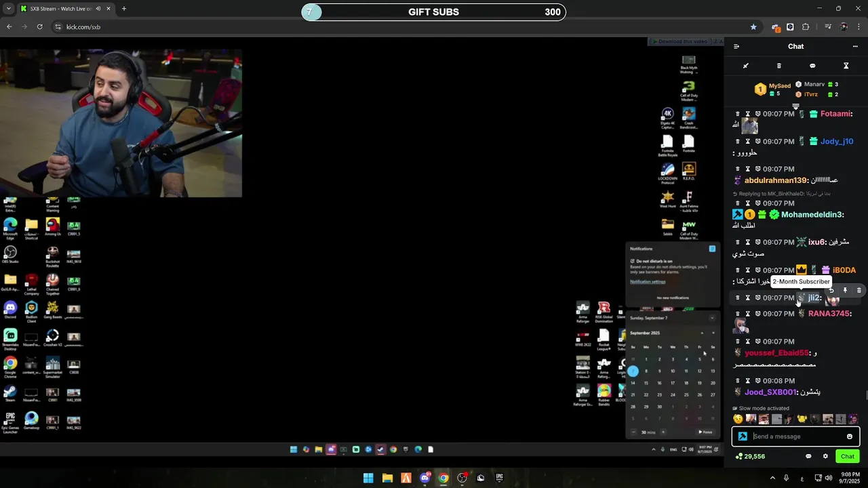868x488 pixels.
Task: Open the emoji picker in the message box
Action: coord(850,436)
